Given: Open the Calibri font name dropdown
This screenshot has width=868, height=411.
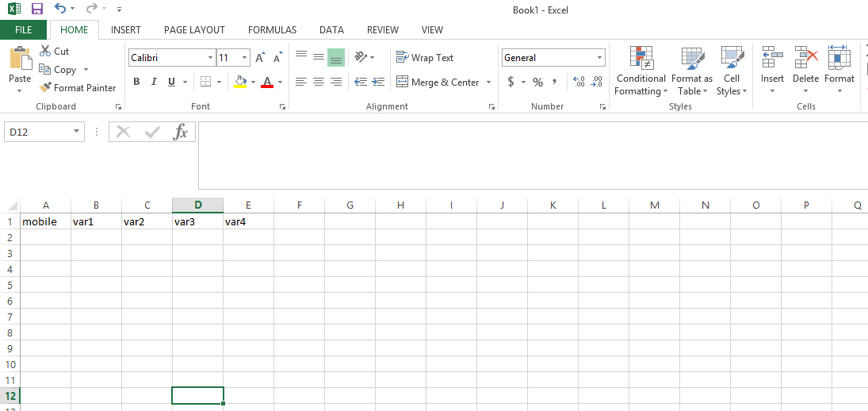Looking at the screenshot, I should 210,58.
